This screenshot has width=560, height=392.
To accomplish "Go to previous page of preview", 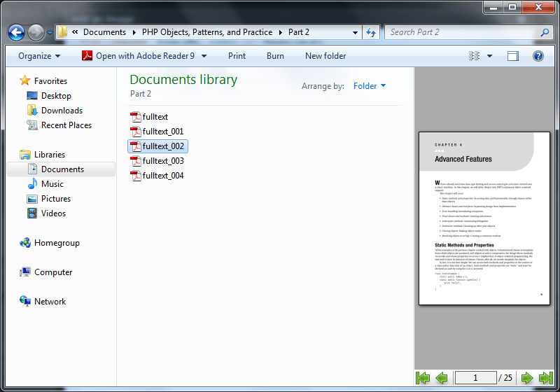I will point(442,378).
